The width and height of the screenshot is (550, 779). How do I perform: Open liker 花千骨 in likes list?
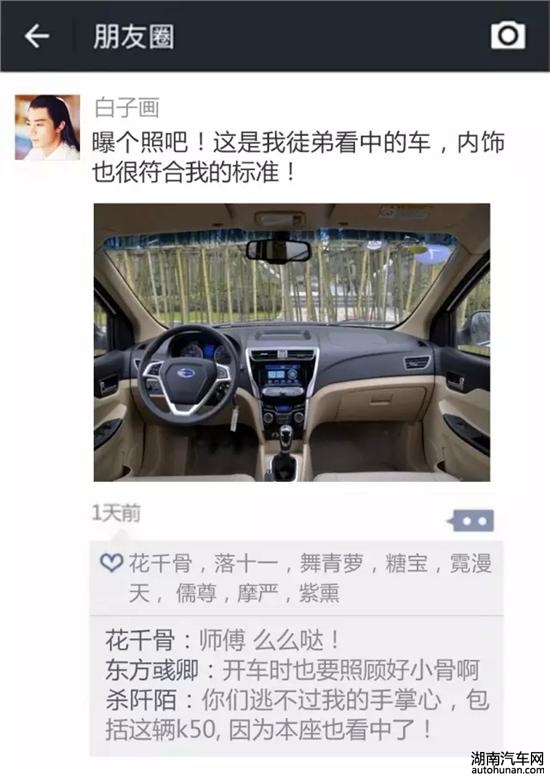click(x=160, y=563)
